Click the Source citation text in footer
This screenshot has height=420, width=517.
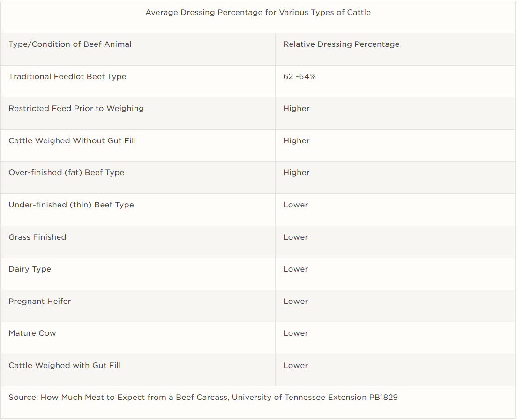tap(203, 398)
